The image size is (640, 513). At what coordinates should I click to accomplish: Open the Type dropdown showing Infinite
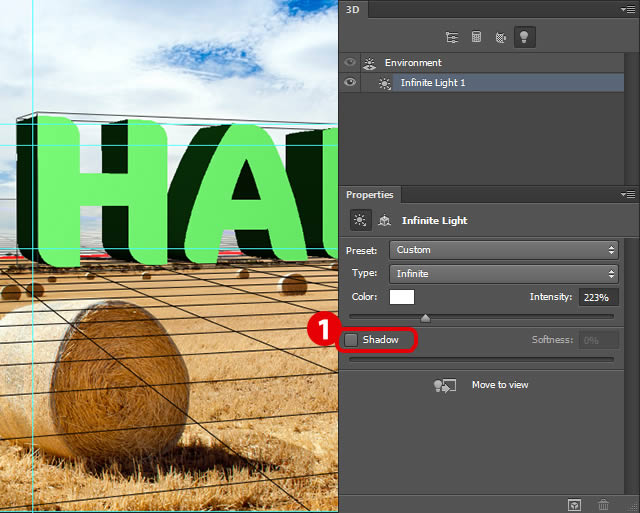[x=504, y=274]
